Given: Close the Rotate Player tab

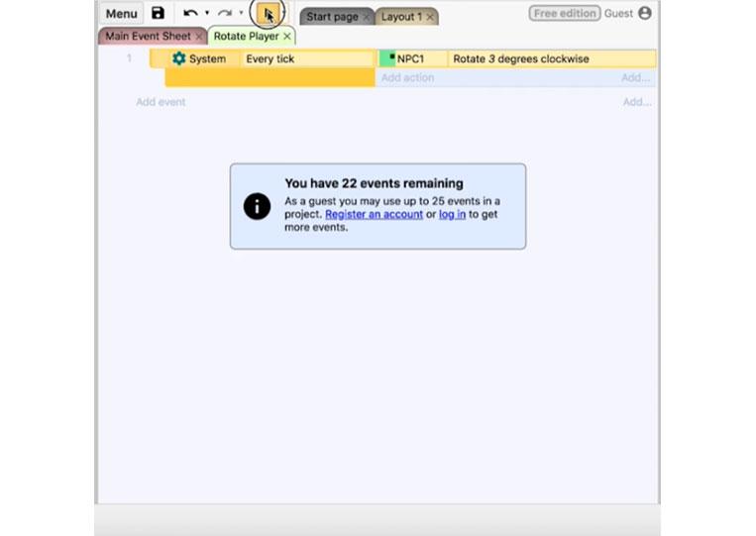Looking at the screenshot, I should (287, 37).
